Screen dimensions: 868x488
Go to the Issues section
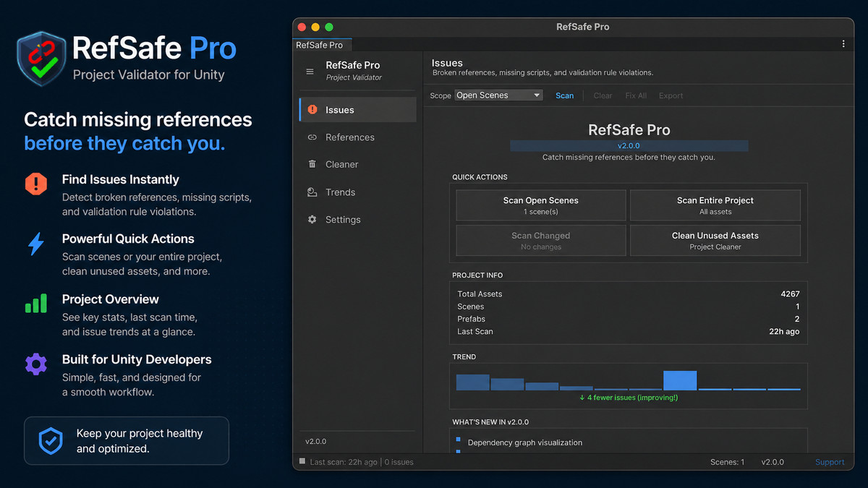[358, 110]
